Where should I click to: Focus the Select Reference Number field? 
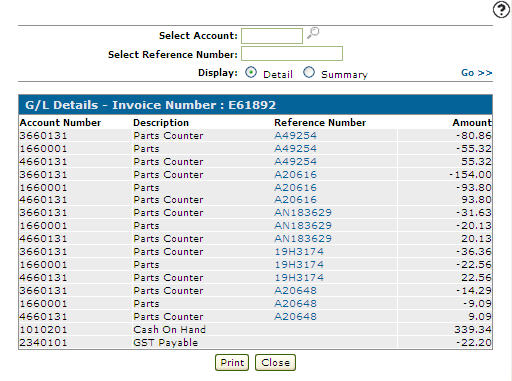click(x=292, y=54)
